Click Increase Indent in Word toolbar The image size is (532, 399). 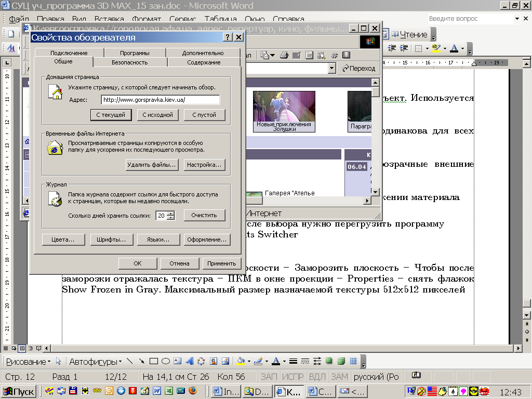404,48
